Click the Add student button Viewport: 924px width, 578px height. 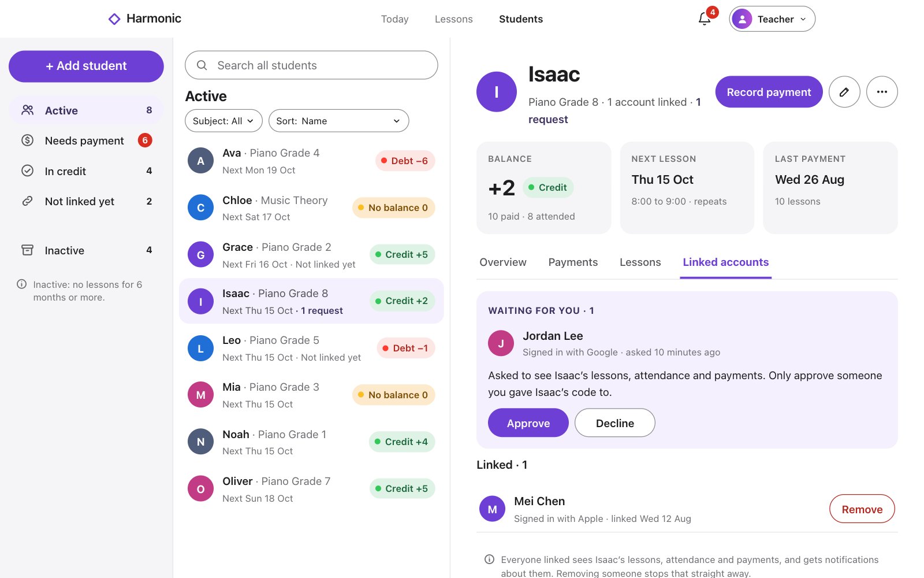86,66
